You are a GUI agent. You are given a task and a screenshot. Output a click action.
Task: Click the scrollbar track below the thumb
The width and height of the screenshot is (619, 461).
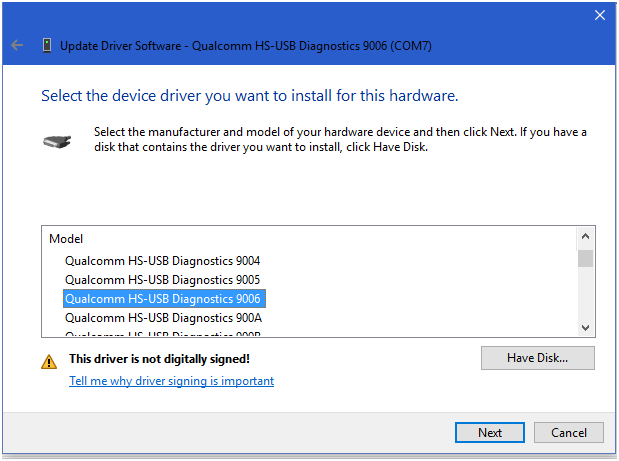click(x=586, y=295)
